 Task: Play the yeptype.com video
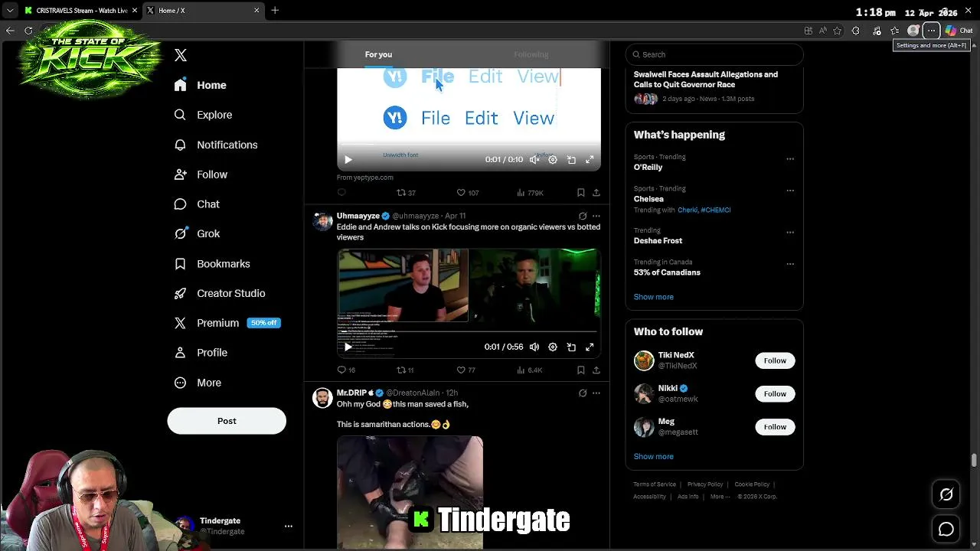(348, 160)
